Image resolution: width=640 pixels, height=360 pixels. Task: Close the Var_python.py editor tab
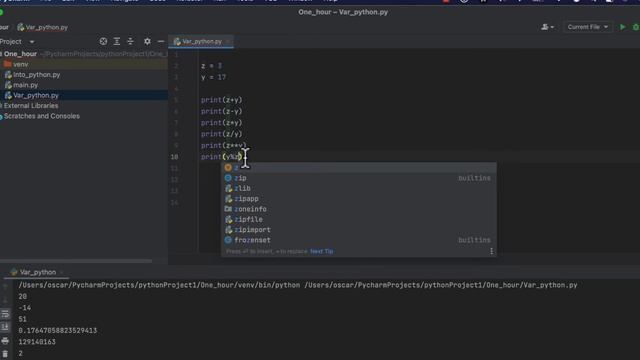pyautogui.click(x=228, y=41)
